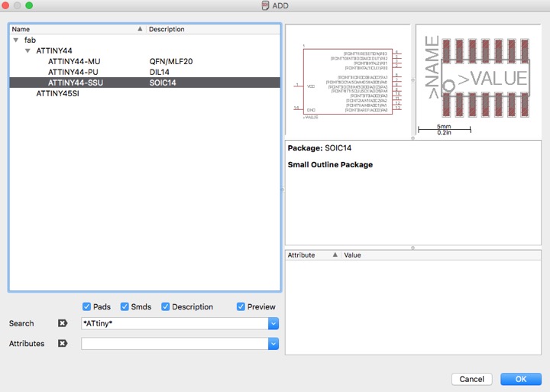Select the ATTINY44-PU device row
Screen dimensions: 550x392
[145, 72]
